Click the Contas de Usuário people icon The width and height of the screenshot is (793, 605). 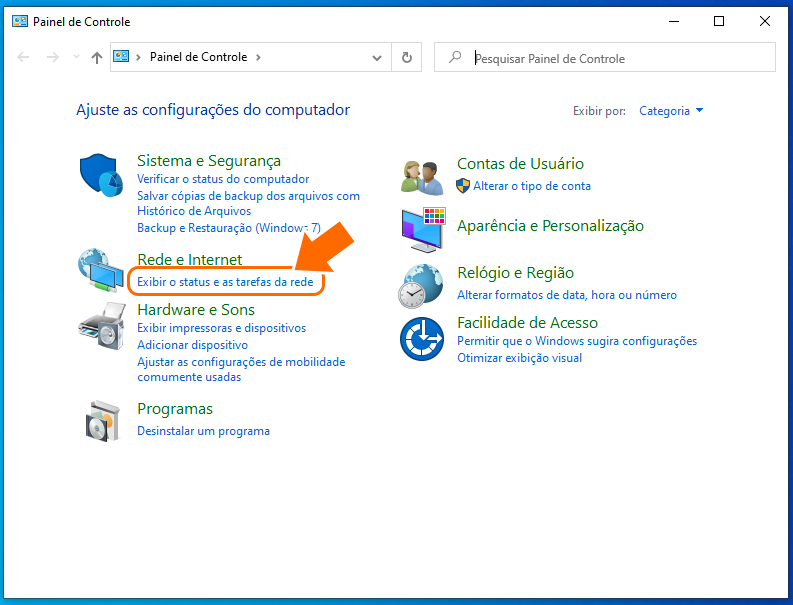tap(422, 178)
